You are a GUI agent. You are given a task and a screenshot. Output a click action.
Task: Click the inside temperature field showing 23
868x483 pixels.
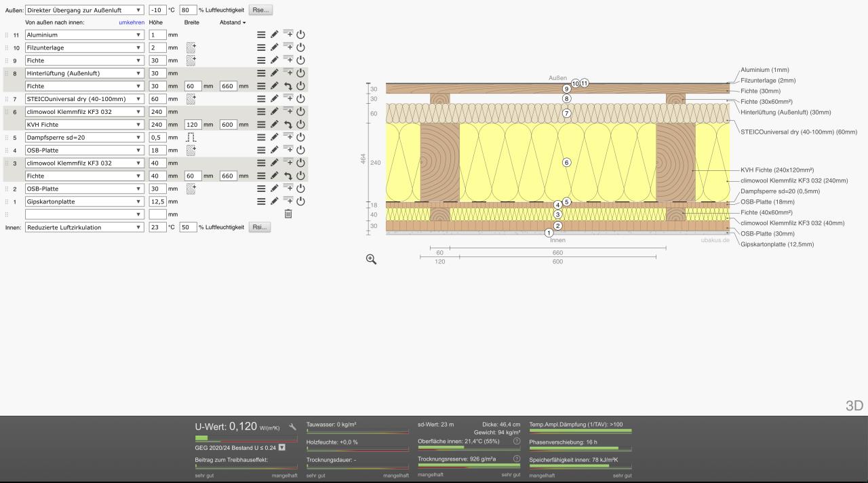click(x=157, y=227)
